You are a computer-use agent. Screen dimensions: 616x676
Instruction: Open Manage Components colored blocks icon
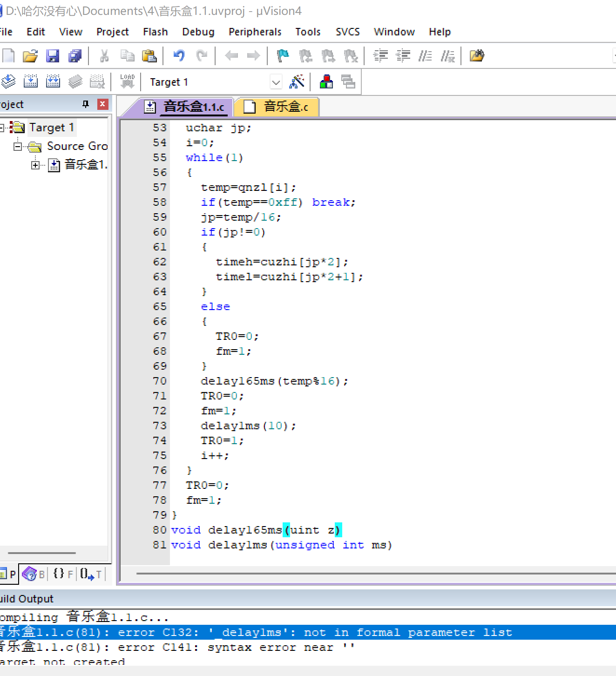(326, 81)
